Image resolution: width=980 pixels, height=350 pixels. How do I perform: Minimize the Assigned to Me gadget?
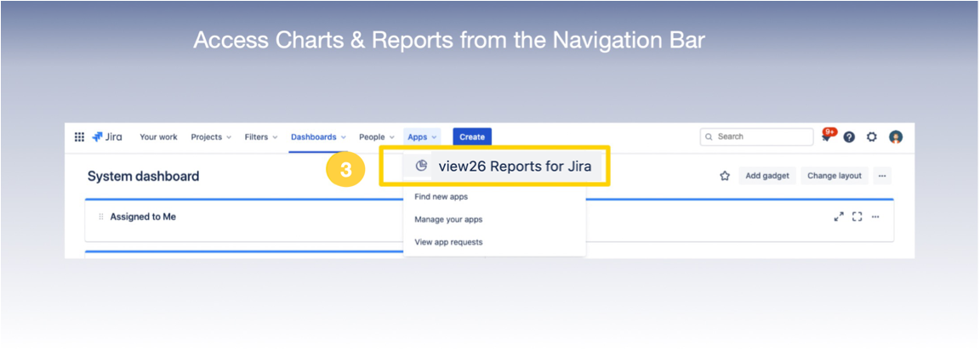point(839,217)
